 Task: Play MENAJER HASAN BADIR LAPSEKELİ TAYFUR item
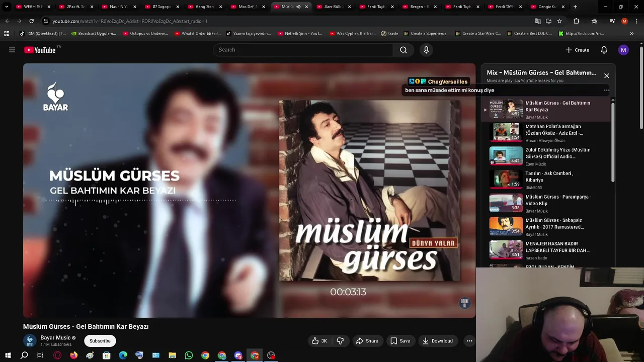pyautogui.click(x=546, y=250)
